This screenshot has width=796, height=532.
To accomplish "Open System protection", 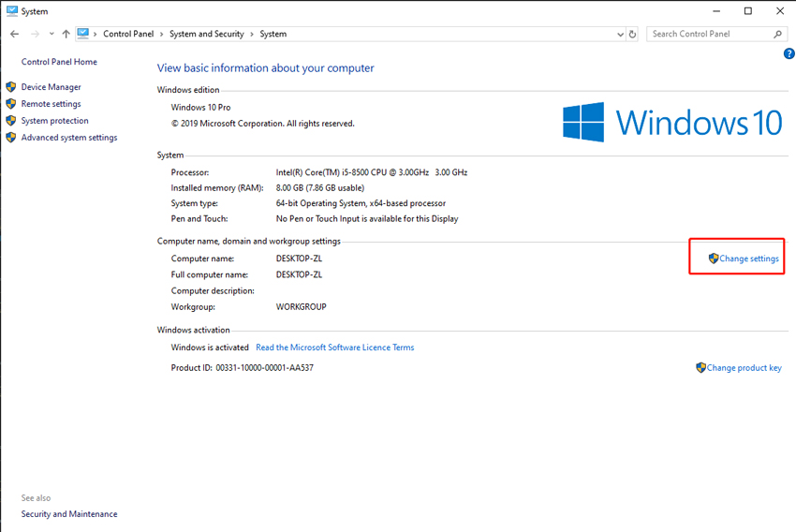I will pos(55,120).
